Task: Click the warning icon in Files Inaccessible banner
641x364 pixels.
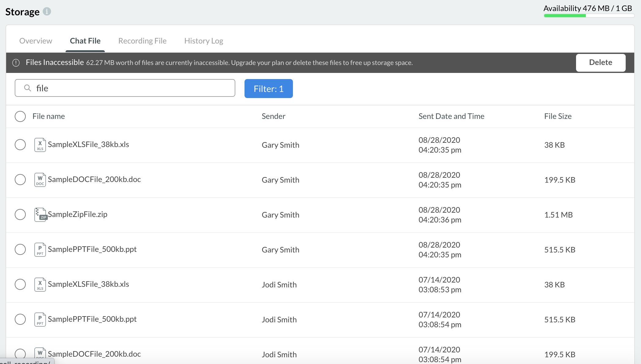Action: [16, 63]
